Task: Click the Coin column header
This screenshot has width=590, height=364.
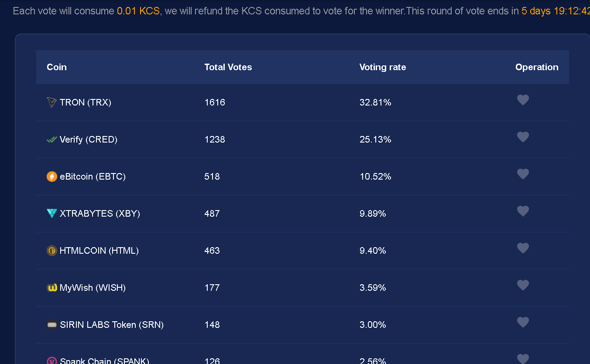Action: (57, 67)
